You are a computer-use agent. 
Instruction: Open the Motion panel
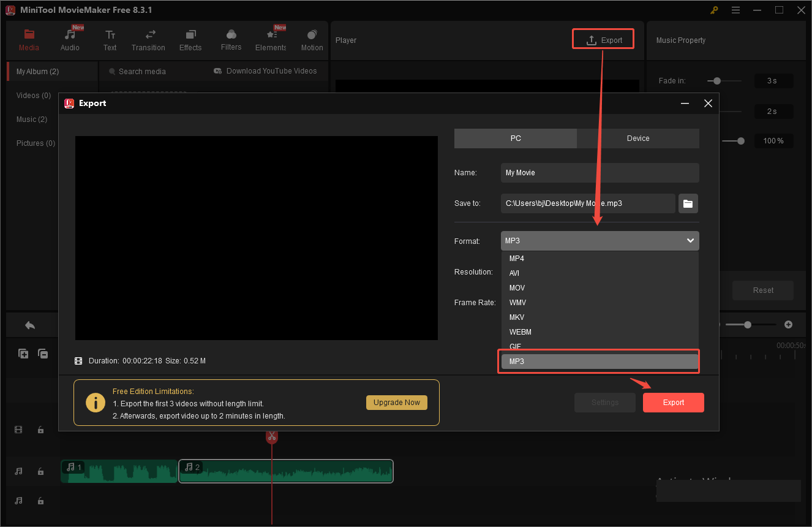pos(312,39)
